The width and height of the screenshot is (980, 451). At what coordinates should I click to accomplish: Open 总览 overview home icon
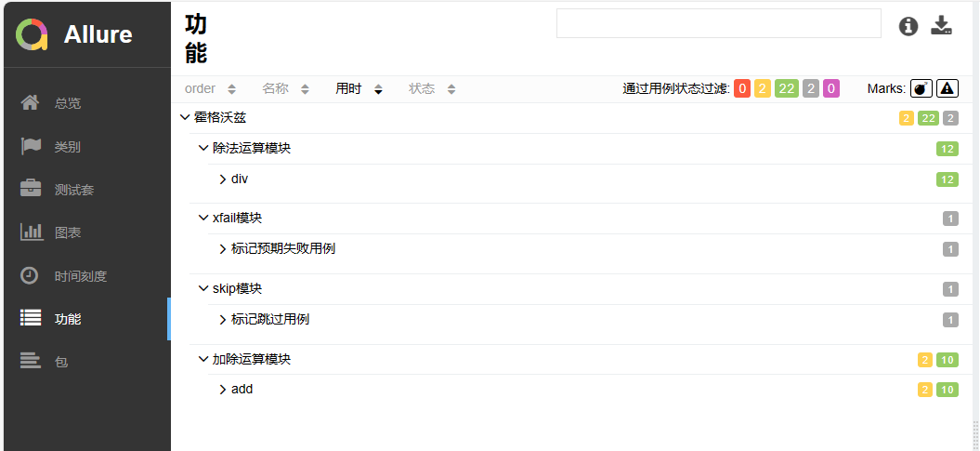coord(30,102)
